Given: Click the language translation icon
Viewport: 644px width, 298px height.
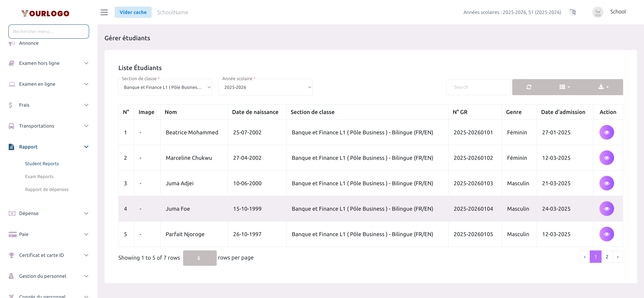Looking at the screenshot, I should click(x=572, y=12).
